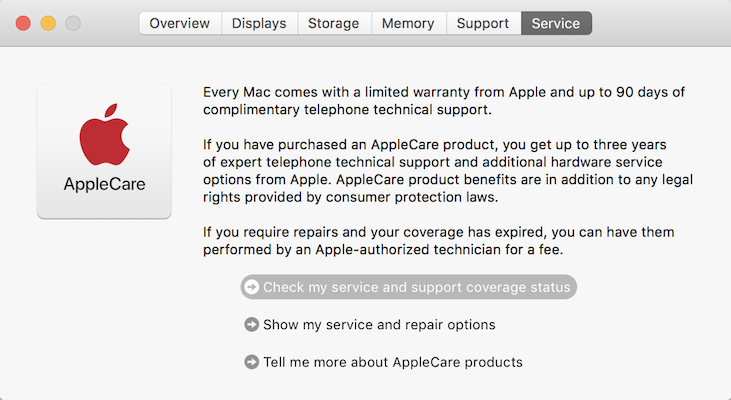Select the Storage tab

[333, 23]
